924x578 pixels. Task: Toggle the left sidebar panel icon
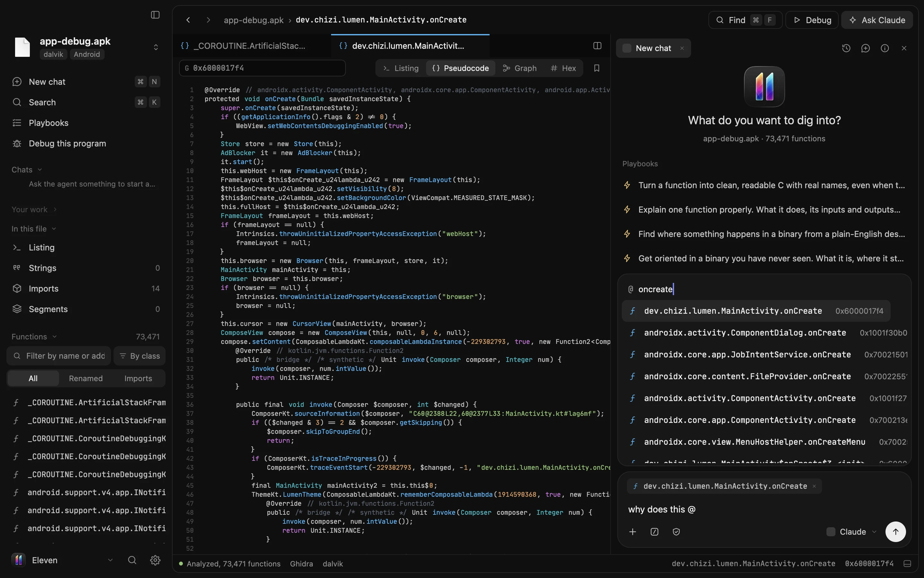point(155,15)
